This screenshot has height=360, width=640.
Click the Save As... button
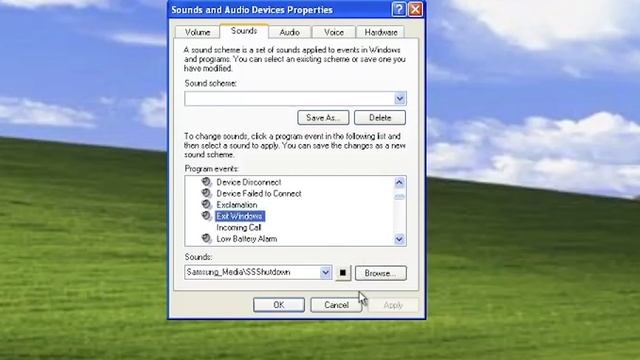323,118
